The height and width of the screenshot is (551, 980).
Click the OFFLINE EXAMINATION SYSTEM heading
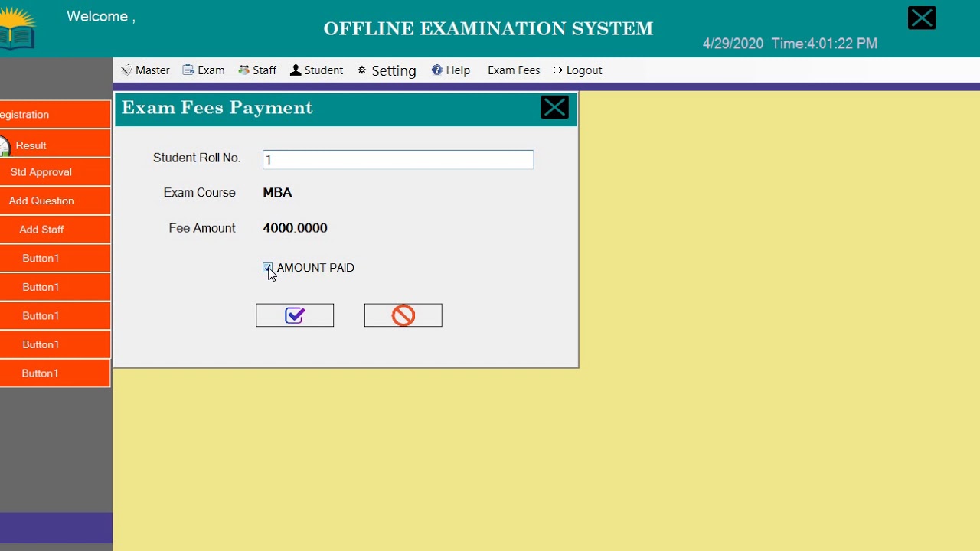(x=488, y=29)
